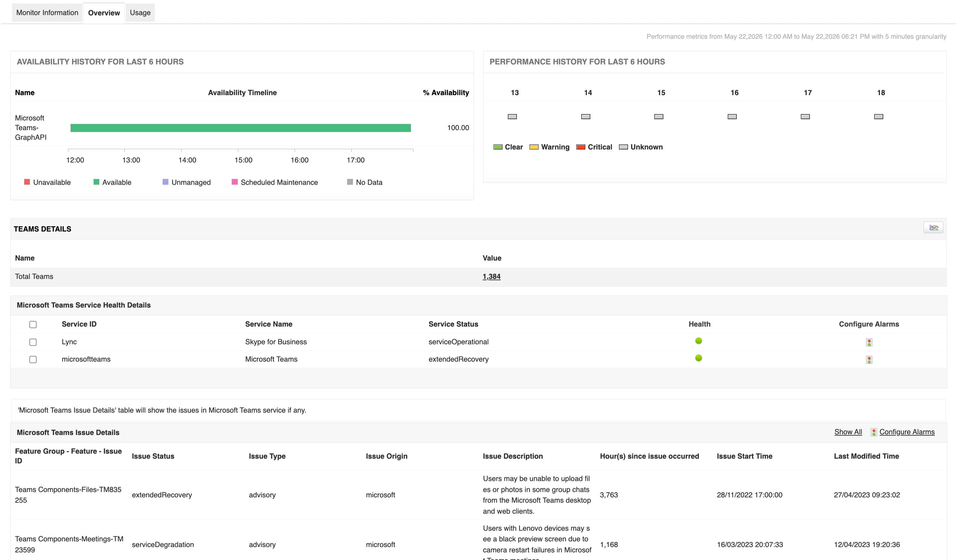Screen dimensions: 962x560
Task: Click the Teams Components-Files-TM835255 issue ID
Action: point(68,495)
